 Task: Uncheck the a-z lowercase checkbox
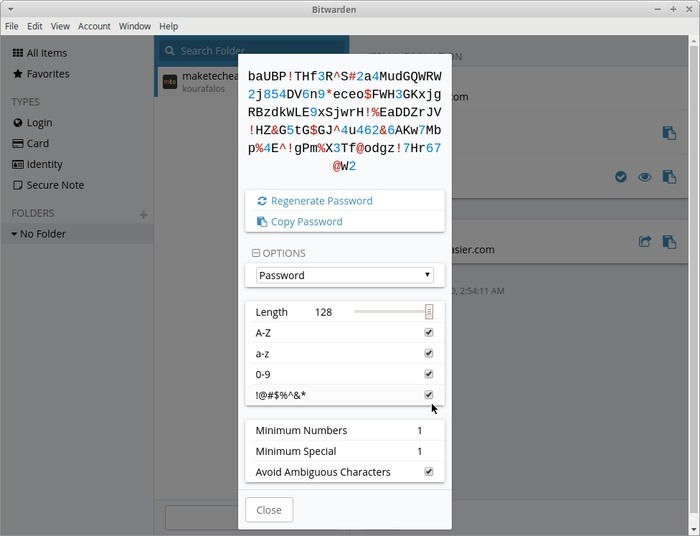(429, 353)
